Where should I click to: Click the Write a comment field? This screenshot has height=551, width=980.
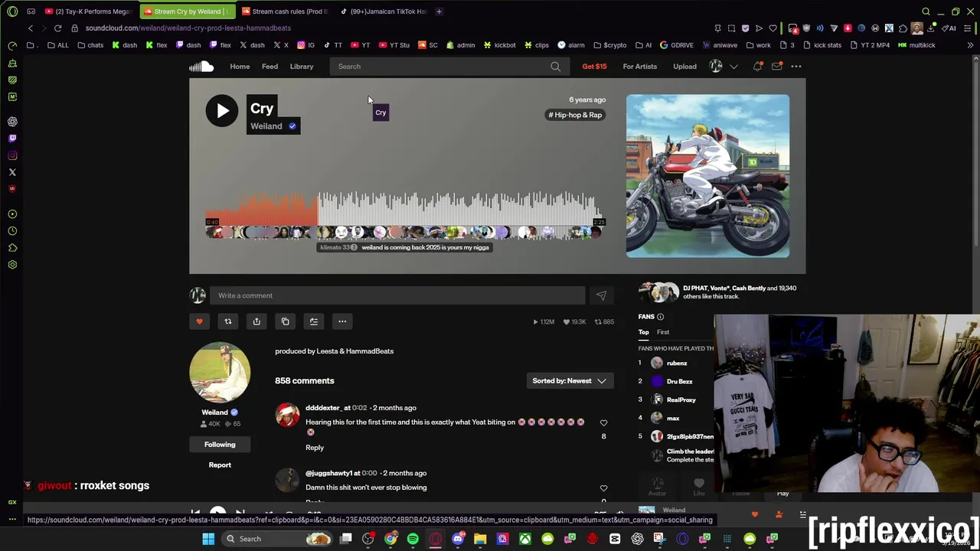click(x=398, y=295)
